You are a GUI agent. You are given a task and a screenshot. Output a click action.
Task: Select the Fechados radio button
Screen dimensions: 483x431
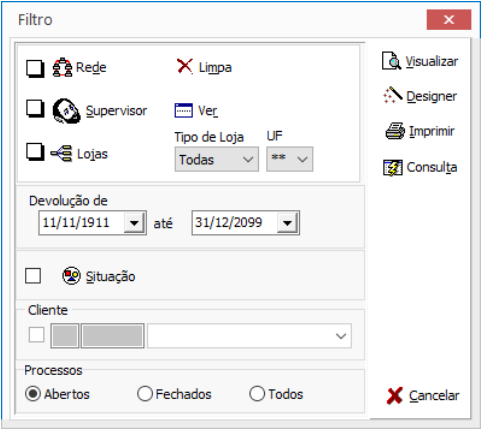[x=145, y=394]
